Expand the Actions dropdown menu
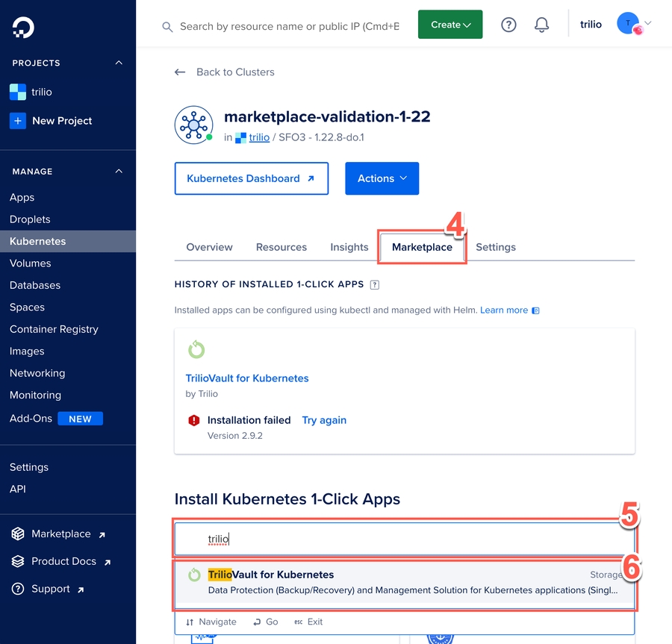This screenshot has height=644, width=672. (382, 178)
